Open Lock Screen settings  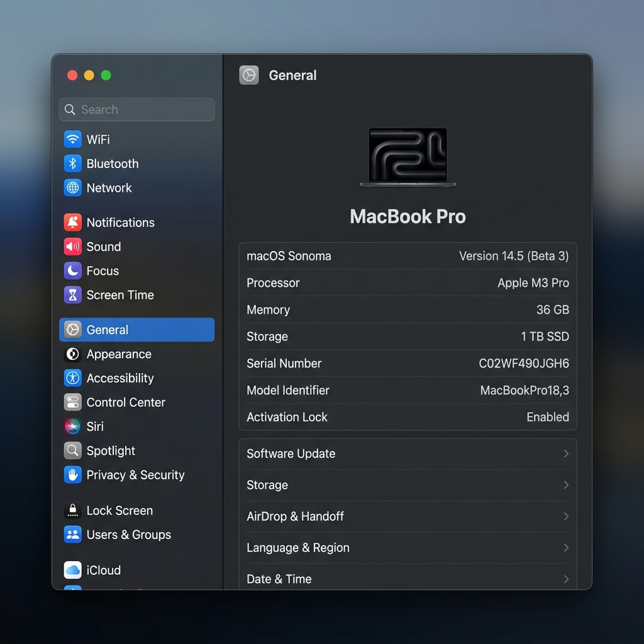[119, 511]
